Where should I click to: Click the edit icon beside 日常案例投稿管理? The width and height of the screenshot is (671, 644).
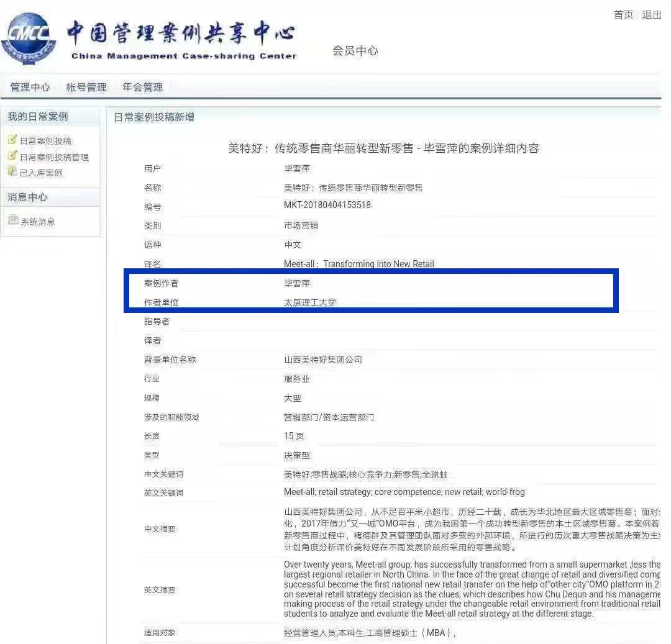[12, 156]
